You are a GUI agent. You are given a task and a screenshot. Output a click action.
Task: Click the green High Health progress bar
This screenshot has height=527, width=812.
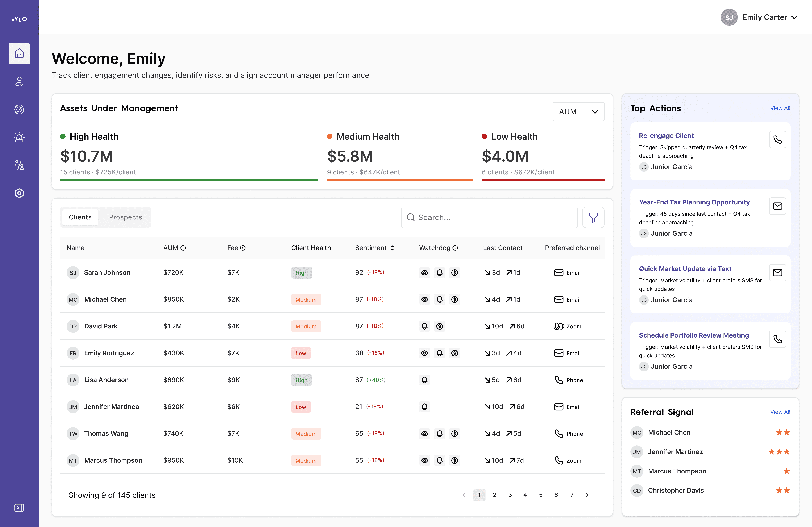tap(189, 180)
